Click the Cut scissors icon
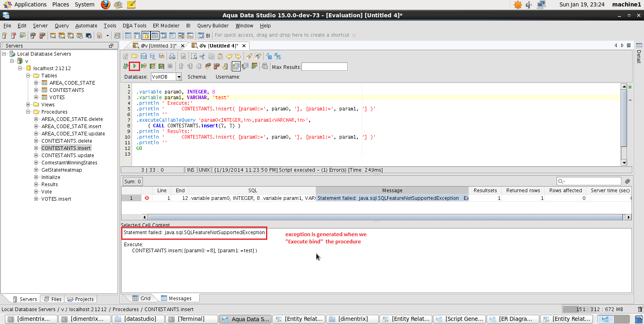644x324 pixels. pyautogui.click(x=202, y=56)
